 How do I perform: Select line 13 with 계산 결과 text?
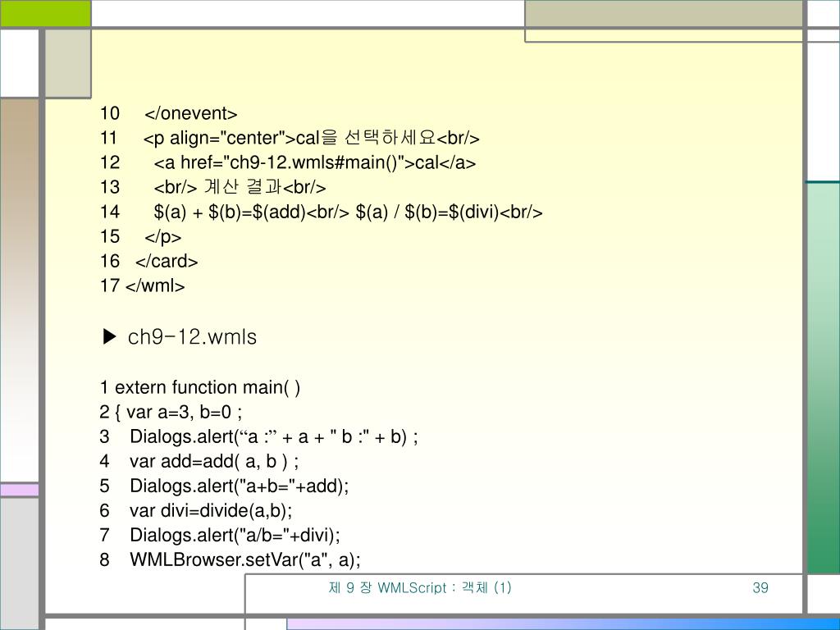212,187
